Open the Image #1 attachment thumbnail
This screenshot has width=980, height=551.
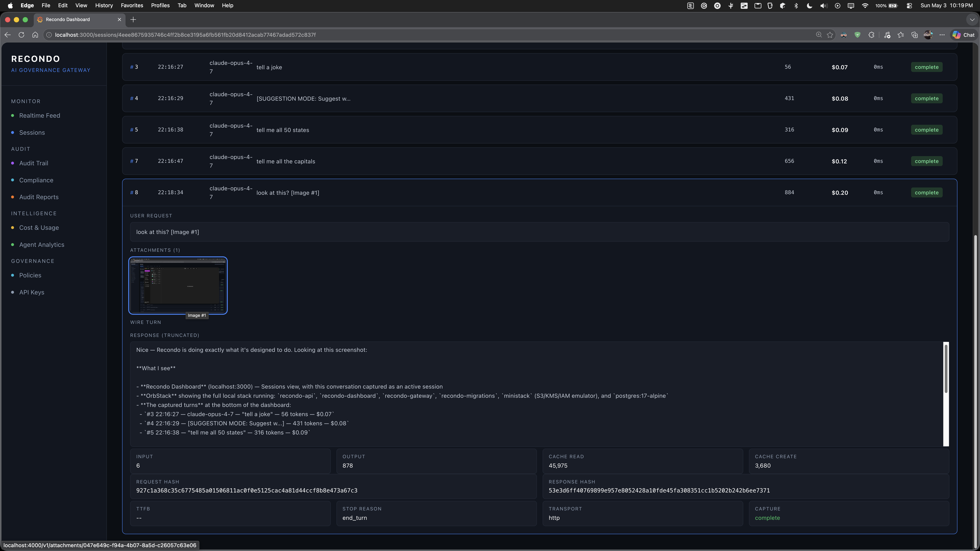[x=178, y=286]
